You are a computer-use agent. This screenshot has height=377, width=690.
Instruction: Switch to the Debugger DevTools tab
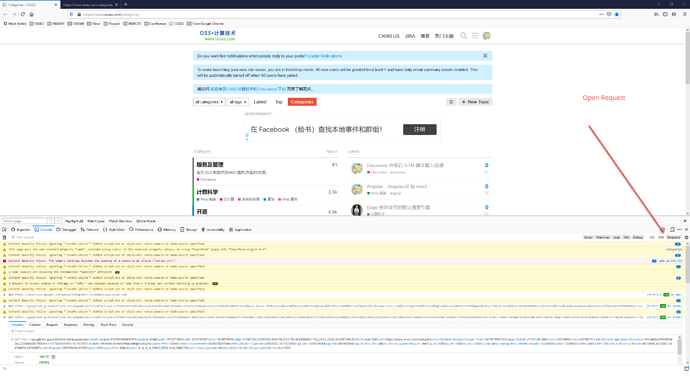[x=66, y=230]
